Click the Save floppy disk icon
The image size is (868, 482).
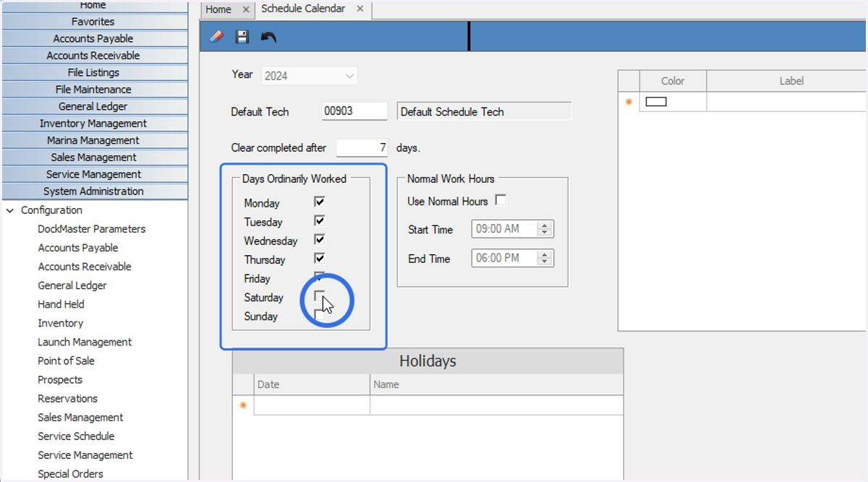pos(242,37)
